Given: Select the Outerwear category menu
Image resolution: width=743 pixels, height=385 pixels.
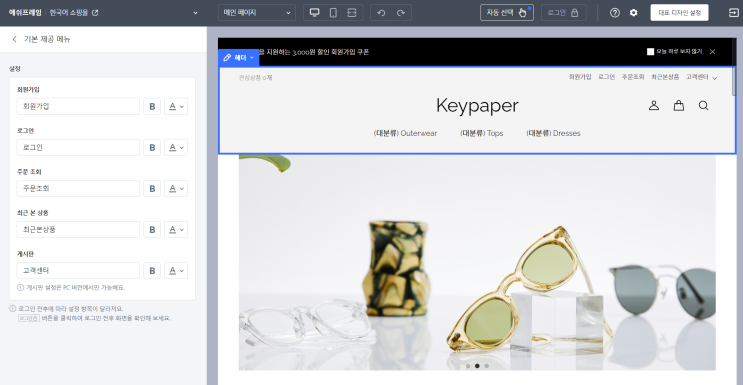Looking at the screenshot, I should [405, 133].
